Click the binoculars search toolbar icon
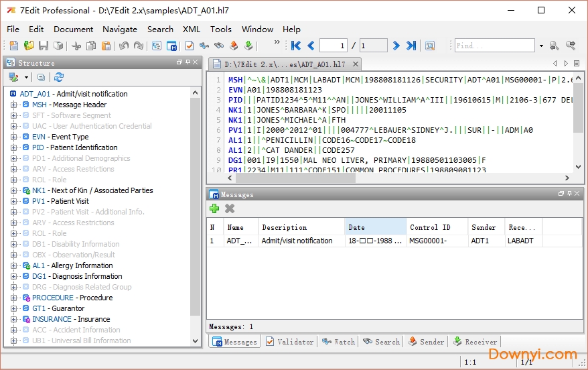 (219, 46)
